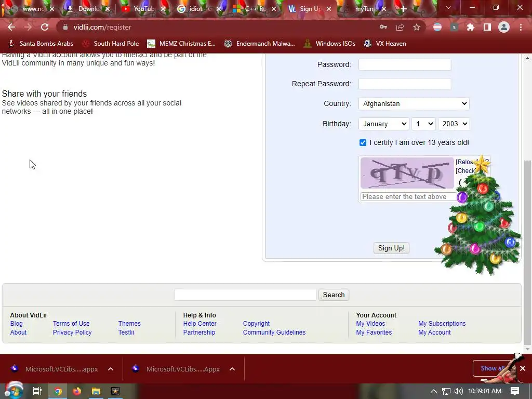Open the Chrome profile avatar
The height and width of the screenshot is (399, 532).
(x=504, y=27)
